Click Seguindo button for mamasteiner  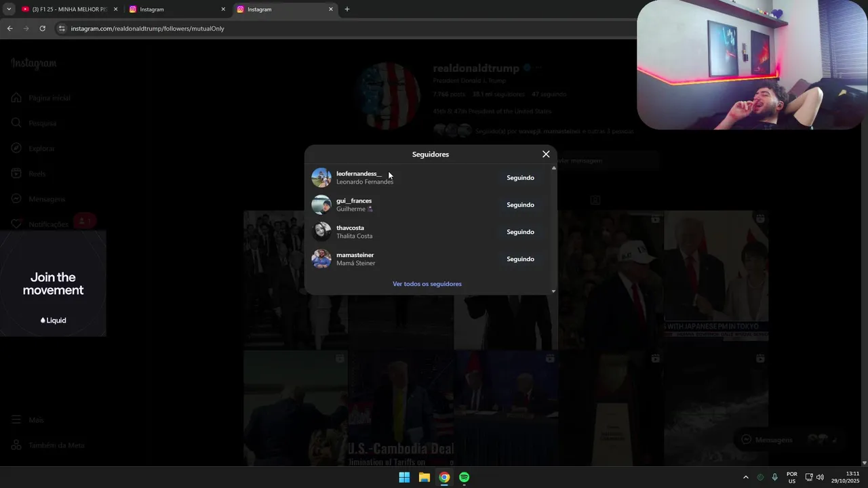[x=520, y=259]
